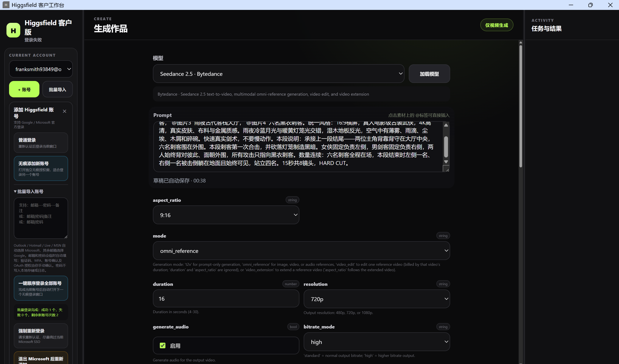Click the green Higgsfield H logo
619x364 pixels.
coord(13,30)
